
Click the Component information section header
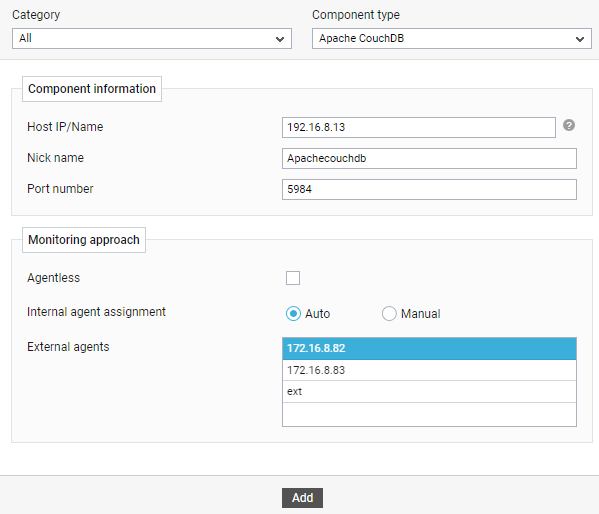tap(92, 89)
